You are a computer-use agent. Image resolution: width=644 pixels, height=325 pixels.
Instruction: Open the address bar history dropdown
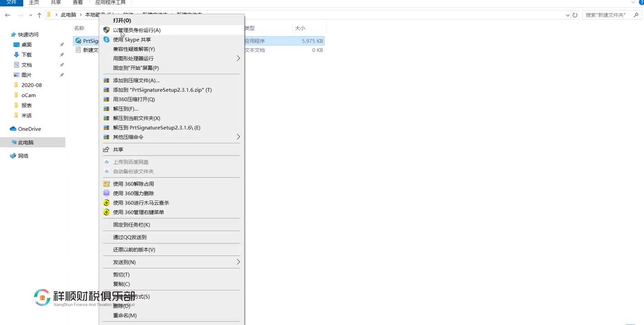tap(567, 15)
